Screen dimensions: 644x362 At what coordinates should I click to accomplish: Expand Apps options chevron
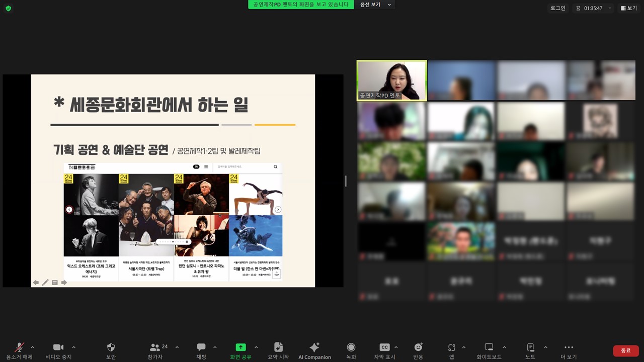coord(463,347)
